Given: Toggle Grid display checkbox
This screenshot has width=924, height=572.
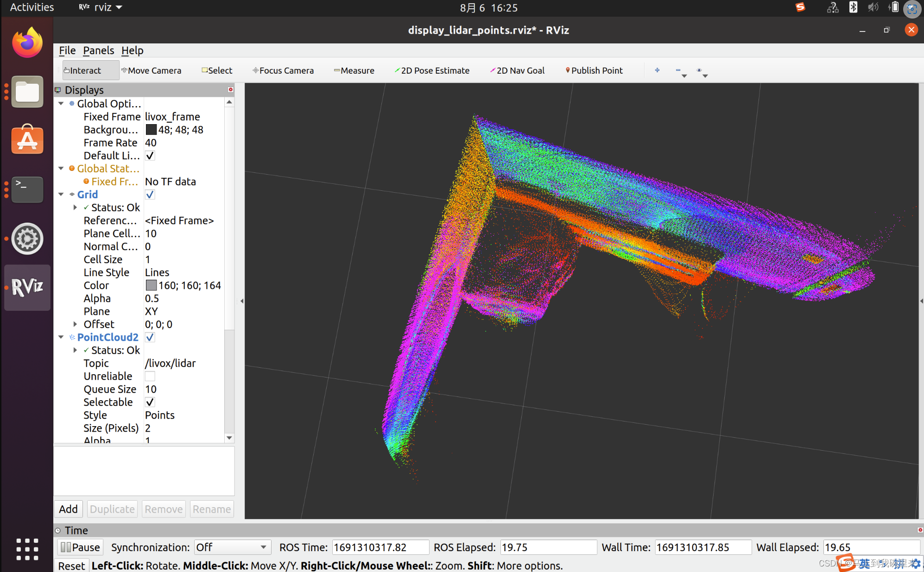Looking at the screenshot, I should click(x=148, y=195).
